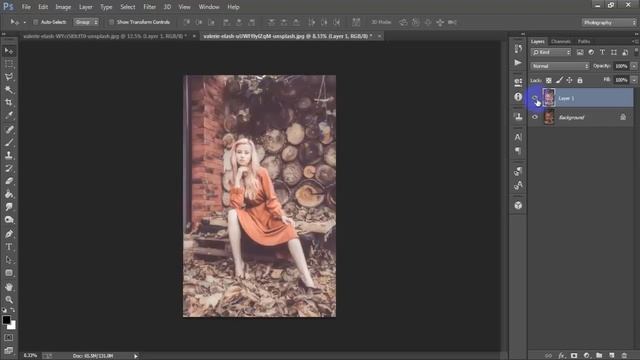This screenshot has height=360, width=640.
Task: Open the Photography workspace dropdown
Action: 609,22
